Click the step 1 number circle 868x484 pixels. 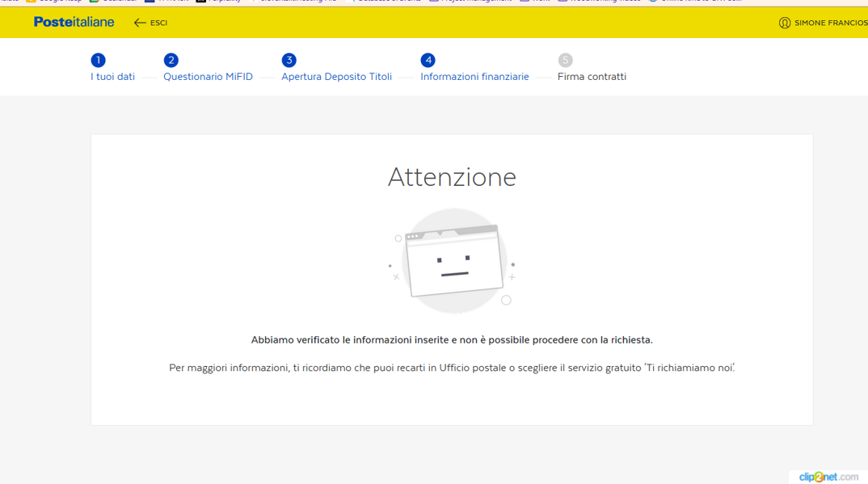click(x=98, y=60)
